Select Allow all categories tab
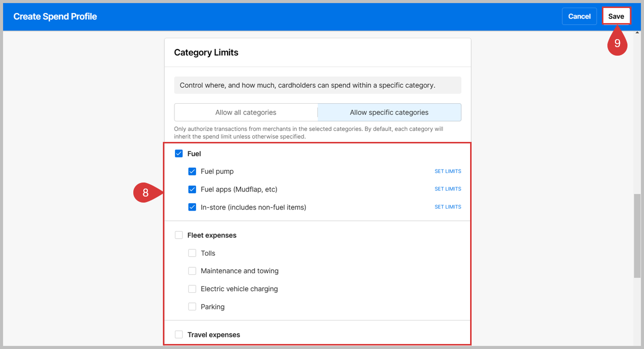This screenshot has width=644, height=349. point(246,112)
